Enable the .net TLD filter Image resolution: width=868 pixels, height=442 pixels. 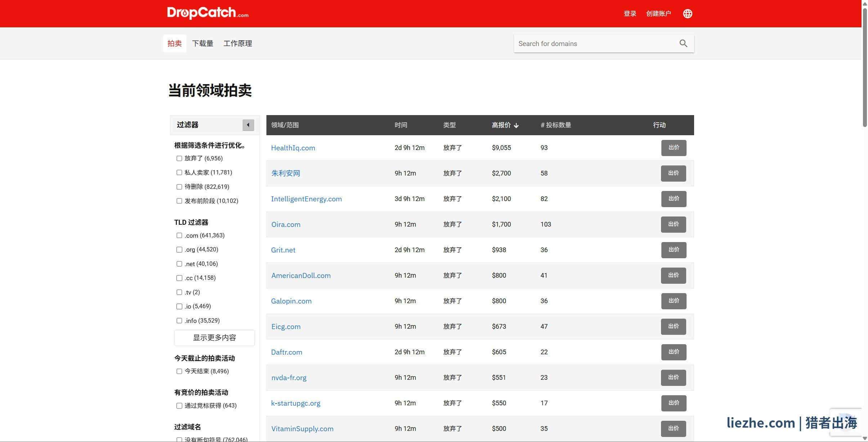pos(179,264)
